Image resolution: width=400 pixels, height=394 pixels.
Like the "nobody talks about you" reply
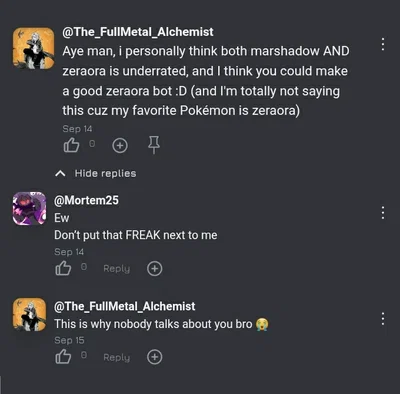pos(63,357)
